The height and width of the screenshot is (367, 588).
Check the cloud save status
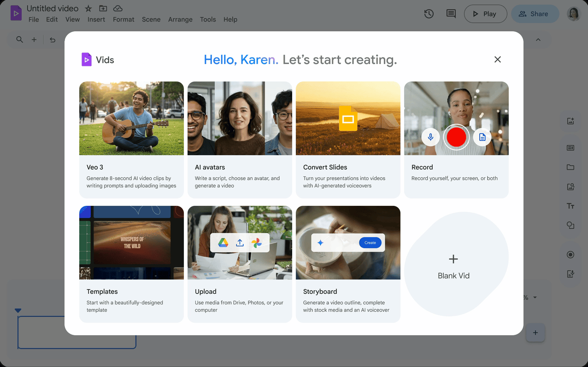pyautogui.click(x=118, y=8)
